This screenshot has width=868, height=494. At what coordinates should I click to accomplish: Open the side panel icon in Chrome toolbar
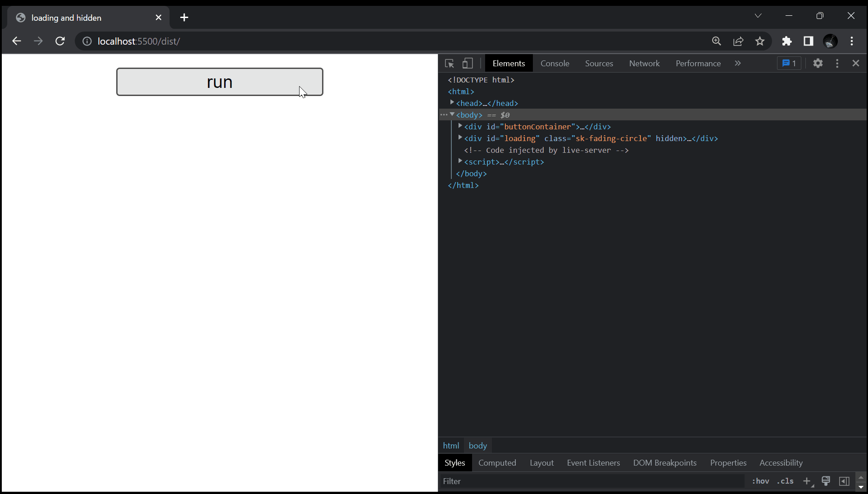click(x=808, y=41)
